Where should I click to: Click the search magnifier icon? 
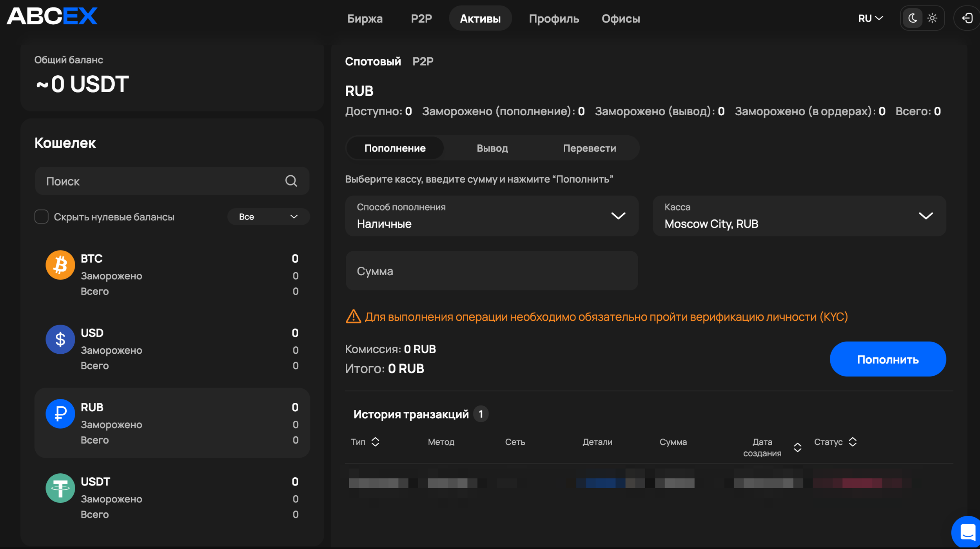point(291,181)
